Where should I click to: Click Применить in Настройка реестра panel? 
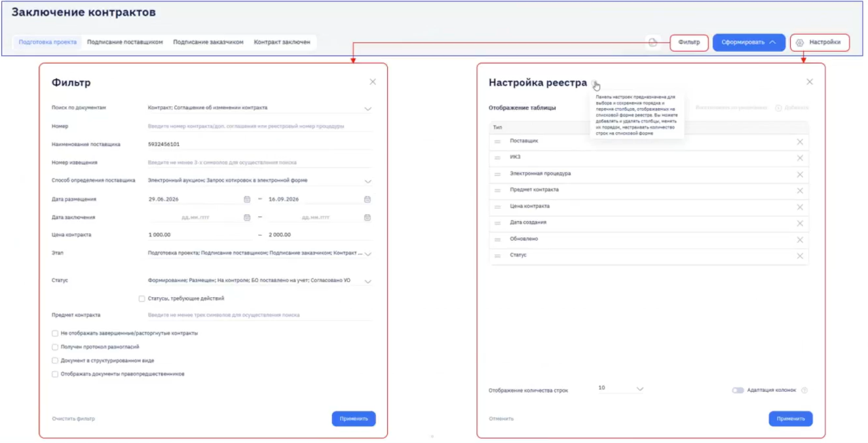tap(791, 419)
